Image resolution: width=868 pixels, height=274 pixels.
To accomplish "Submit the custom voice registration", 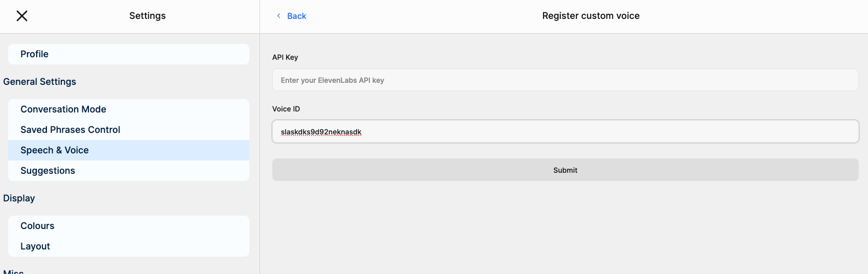I will coord(565,170).
